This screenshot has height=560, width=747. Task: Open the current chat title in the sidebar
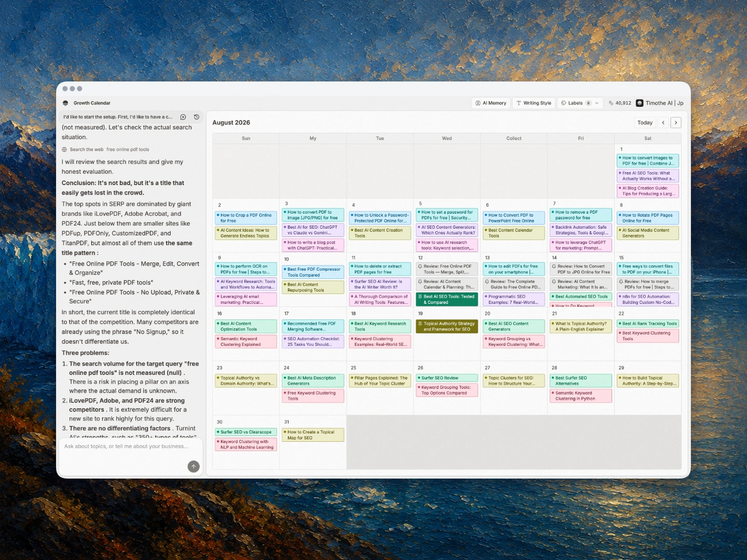coord(118,117)
